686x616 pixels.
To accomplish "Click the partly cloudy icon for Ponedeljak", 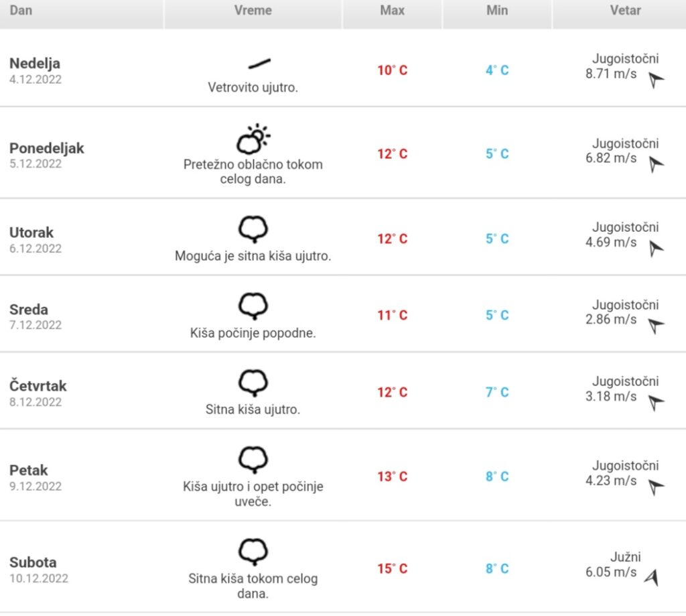I will (253, 139).
